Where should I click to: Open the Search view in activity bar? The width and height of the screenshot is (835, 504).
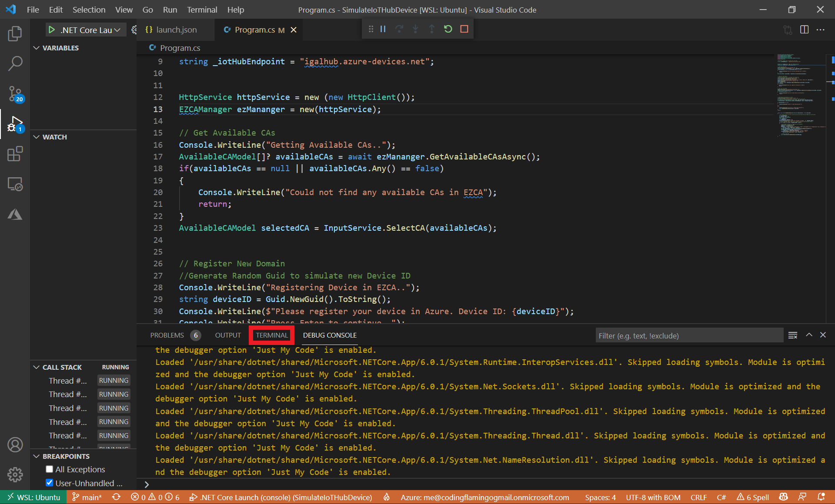[15, 63]
